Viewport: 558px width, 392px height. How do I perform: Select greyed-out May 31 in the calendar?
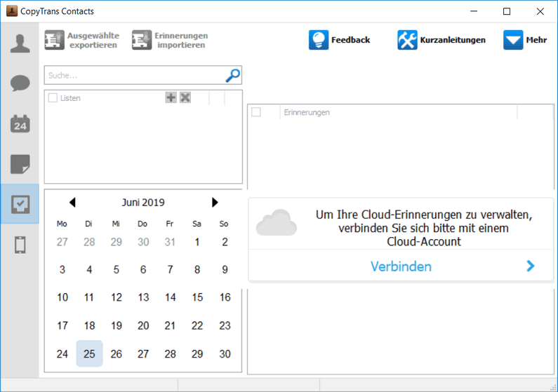pyautogui.click(x=170, y=242)
